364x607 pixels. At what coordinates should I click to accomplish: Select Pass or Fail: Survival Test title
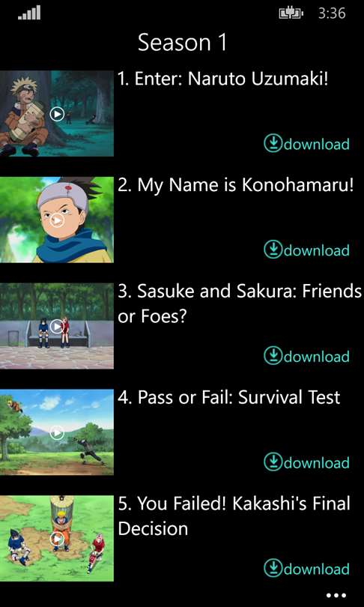click(x=229, y=398)
